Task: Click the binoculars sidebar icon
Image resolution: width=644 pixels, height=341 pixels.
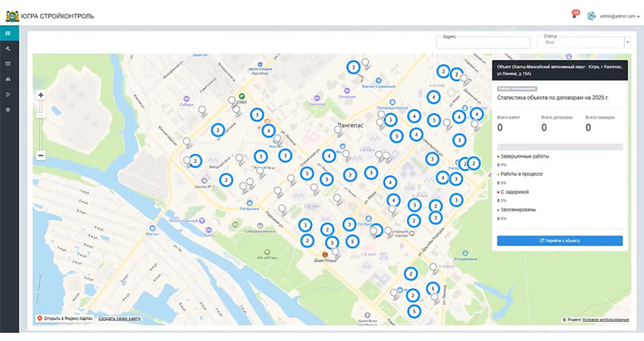Action: [x=8, y=79]
